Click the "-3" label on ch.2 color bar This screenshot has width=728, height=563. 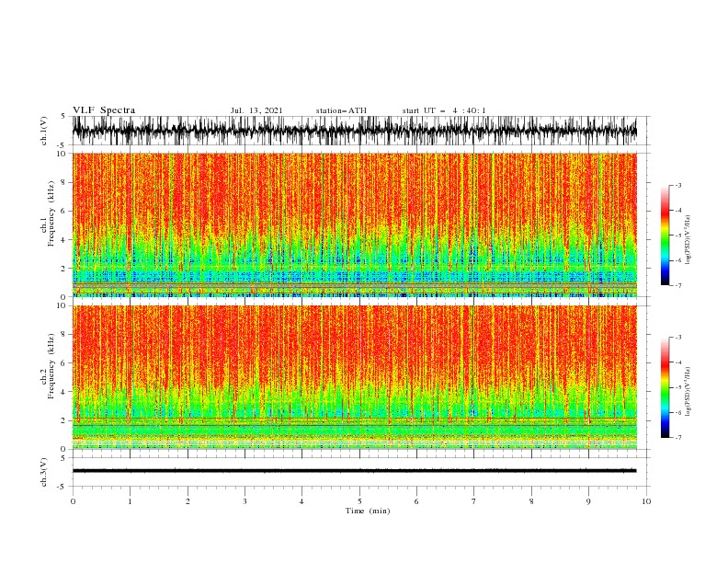click(x=678, y=338)
